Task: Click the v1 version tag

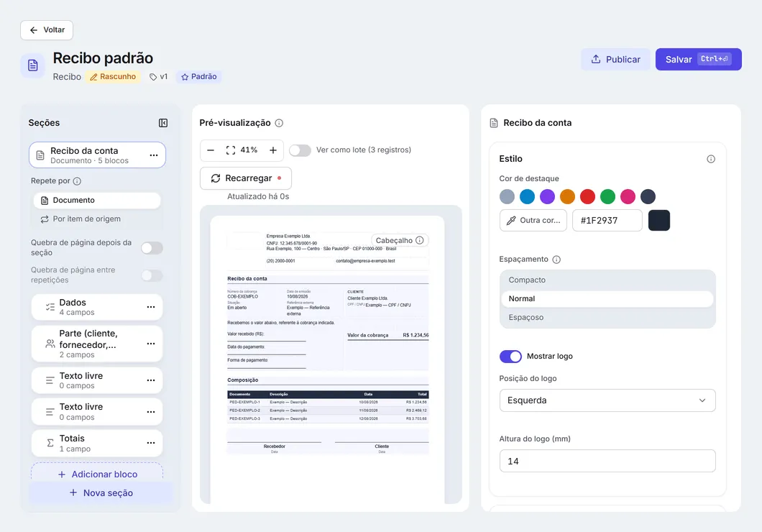Action: click(x=158, y=77)
